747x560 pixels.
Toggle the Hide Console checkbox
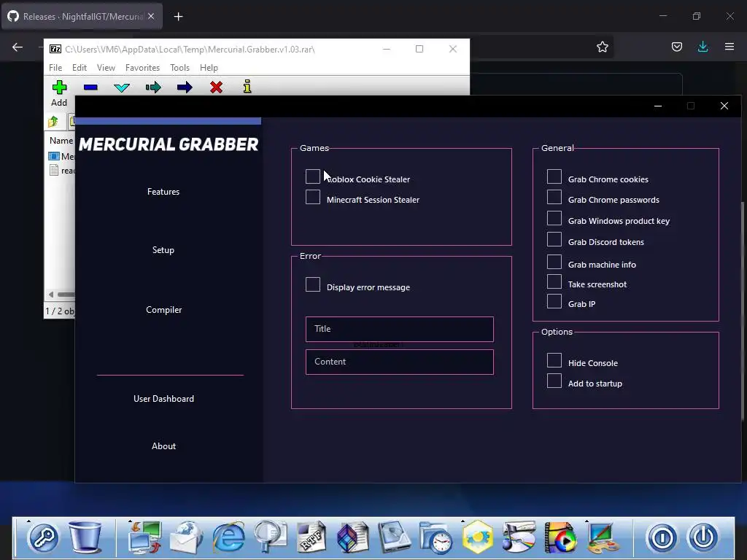tap(554, 360)
